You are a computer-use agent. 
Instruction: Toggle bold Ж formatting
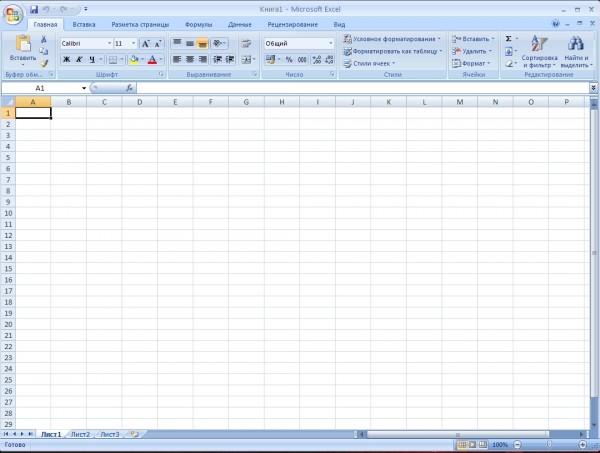67,59
